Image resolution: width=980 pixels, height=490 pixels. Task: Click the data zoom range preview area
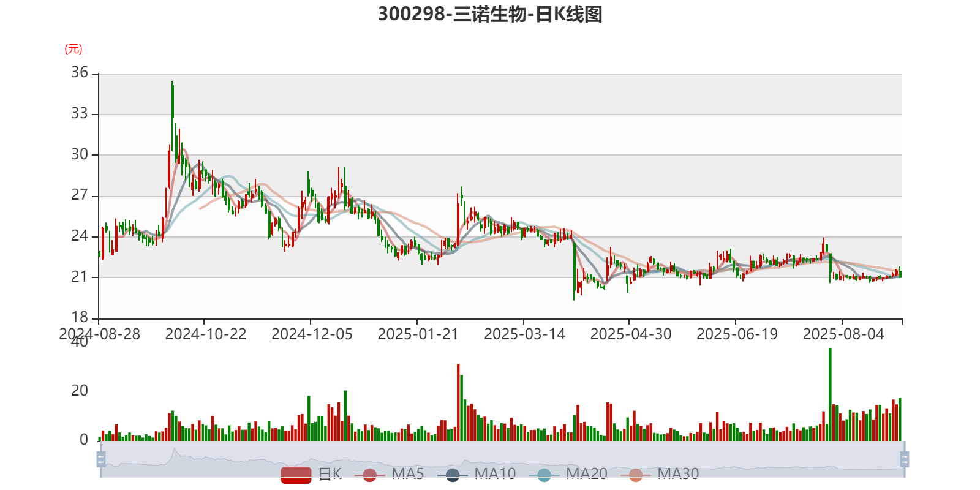(502, 459)
